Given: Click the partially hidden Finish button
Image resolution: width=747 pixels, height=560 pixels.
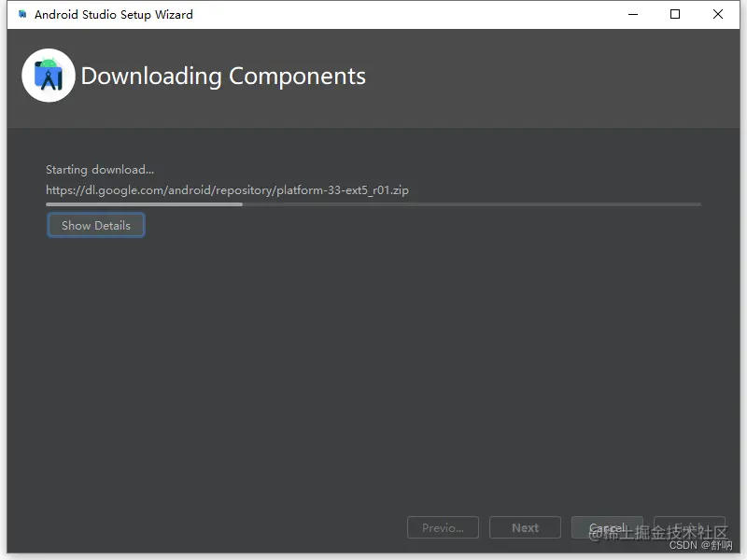Looking at the screenshot, I should [x=689, y=527].
